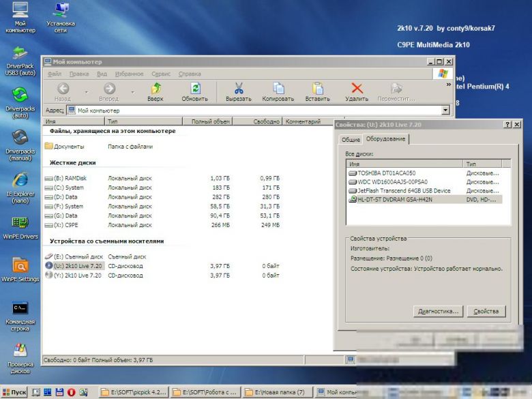The image size is (532, 399).
Task: Click the Диагностика... button
Action: tap(438, 311)
